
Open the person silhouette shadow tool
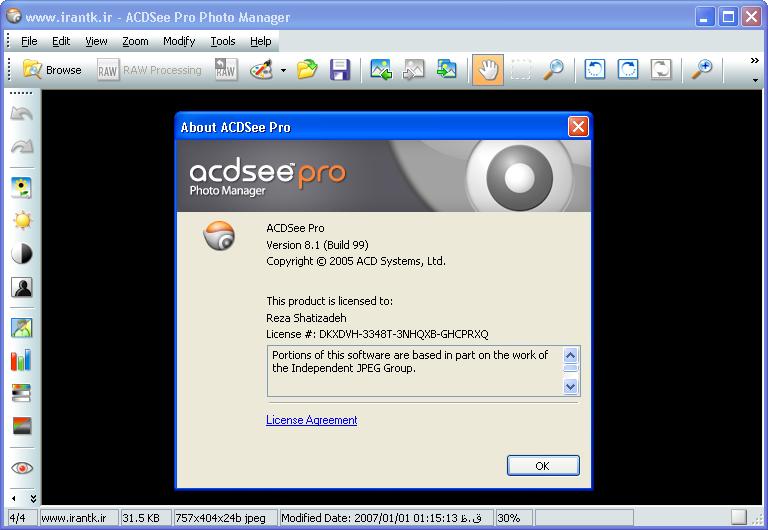[x=22, y=287]
